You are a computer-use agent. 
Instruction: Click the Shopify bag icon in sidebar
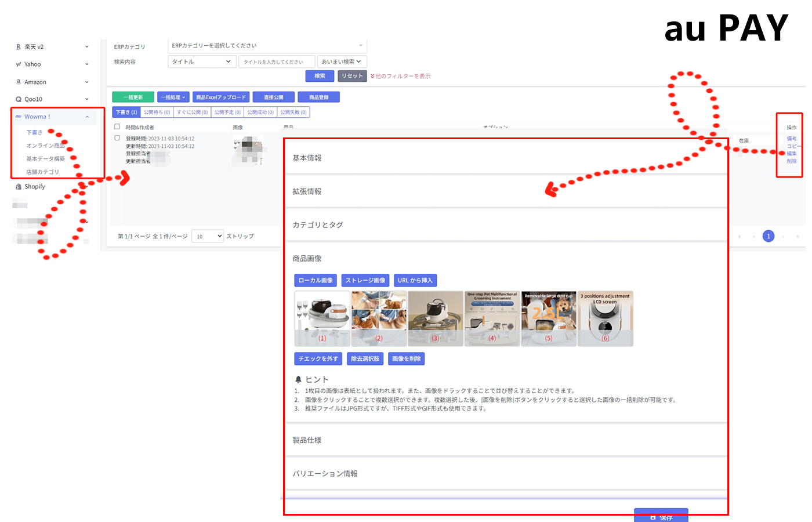pyautogui.click(x=19, y=187)
